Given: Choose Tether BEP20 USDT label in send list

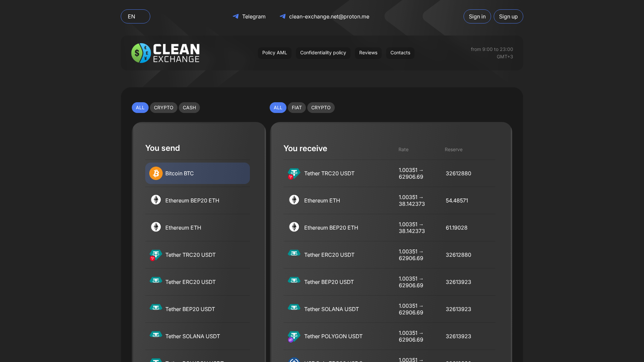Looking at the screenshot, I should click(190, 309).
